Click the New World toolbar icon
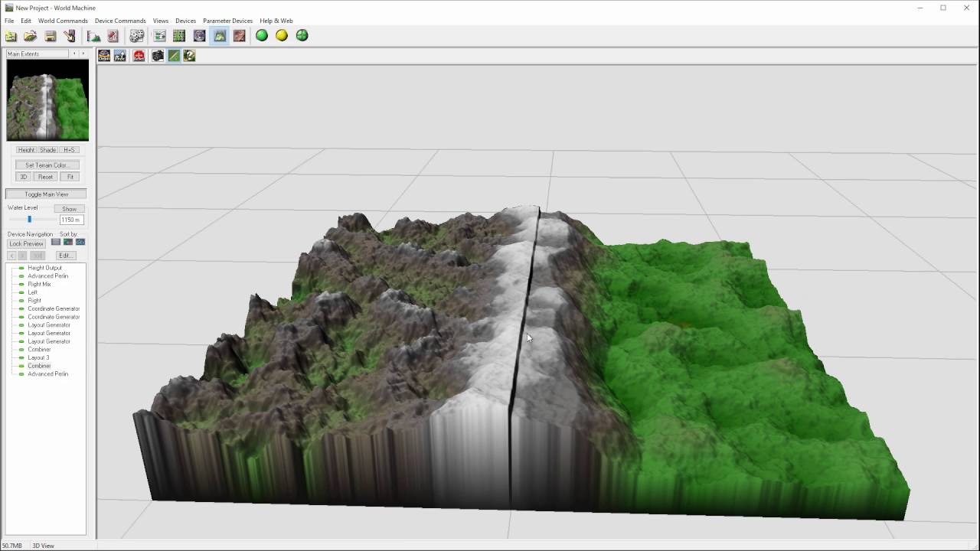Screen dimensions: 980x551 click(11, 36)
